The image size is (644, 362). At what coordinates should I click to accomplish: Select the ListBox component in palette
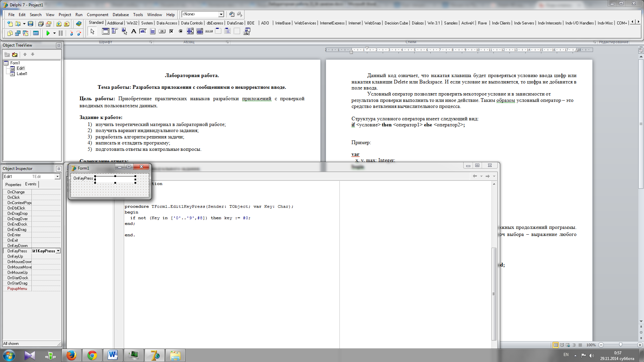[190, 31]
